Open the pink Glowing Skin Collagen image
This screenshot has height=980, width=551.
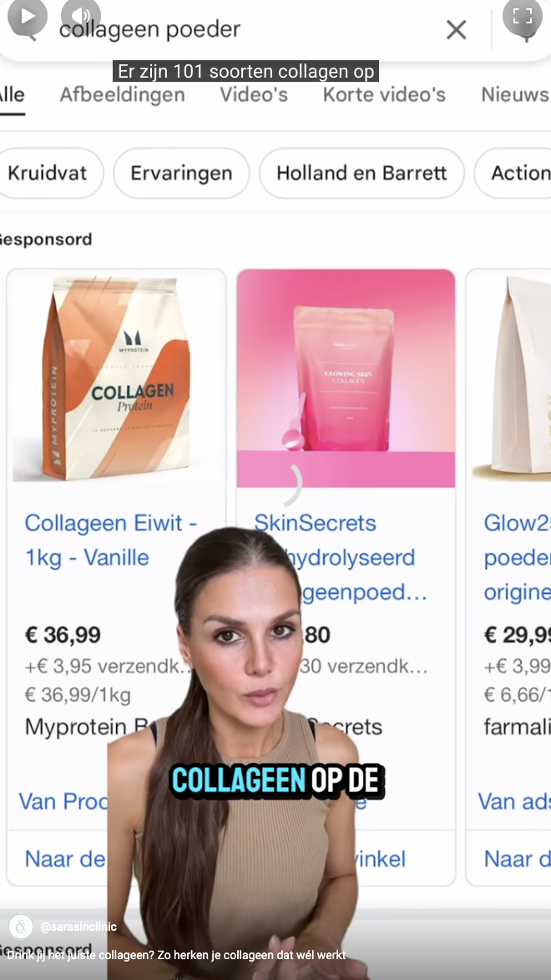point(346,378)
